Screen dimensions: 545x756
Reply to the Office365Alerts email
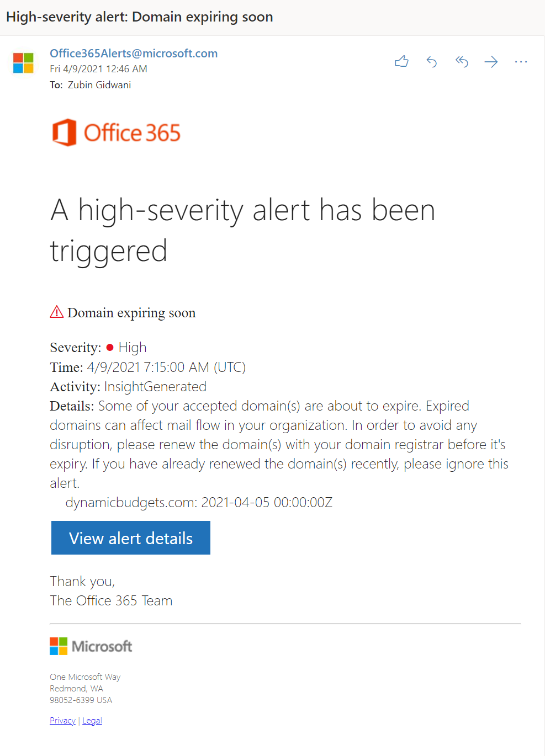click(x=432, y=62)
